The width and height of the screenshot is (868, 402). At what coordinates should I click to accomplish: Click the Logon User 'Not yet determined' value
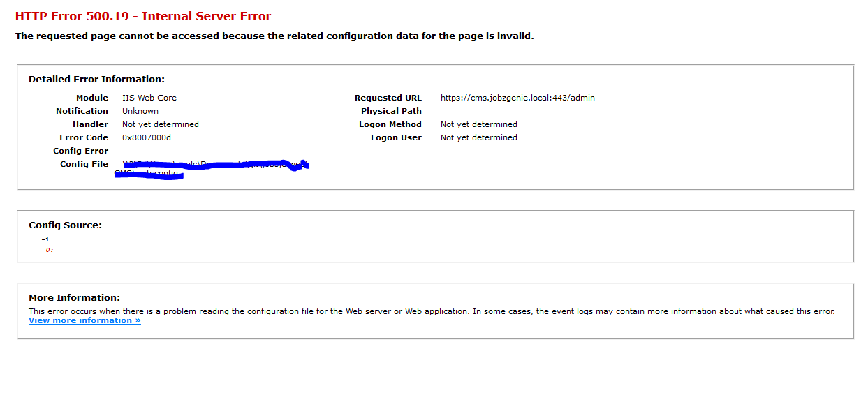(479, 137)
